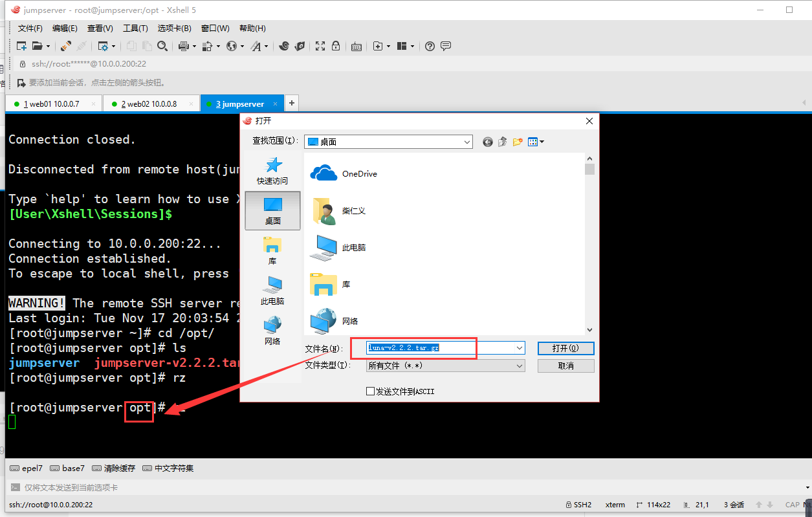Click the add current session arrow icon
812x517 pixels.
coord(21,83)
